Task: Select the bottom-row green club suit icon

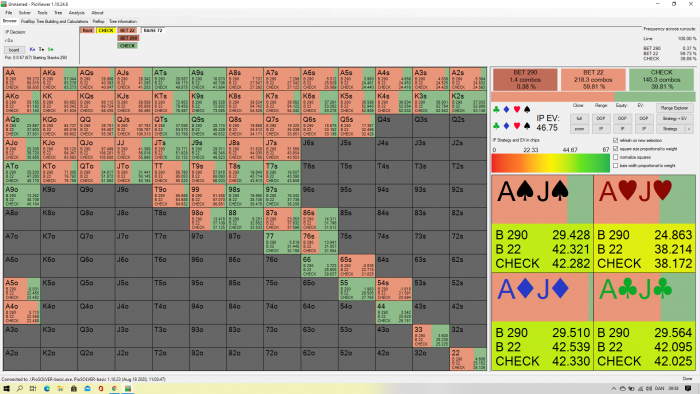Action: tap(496, 126)
